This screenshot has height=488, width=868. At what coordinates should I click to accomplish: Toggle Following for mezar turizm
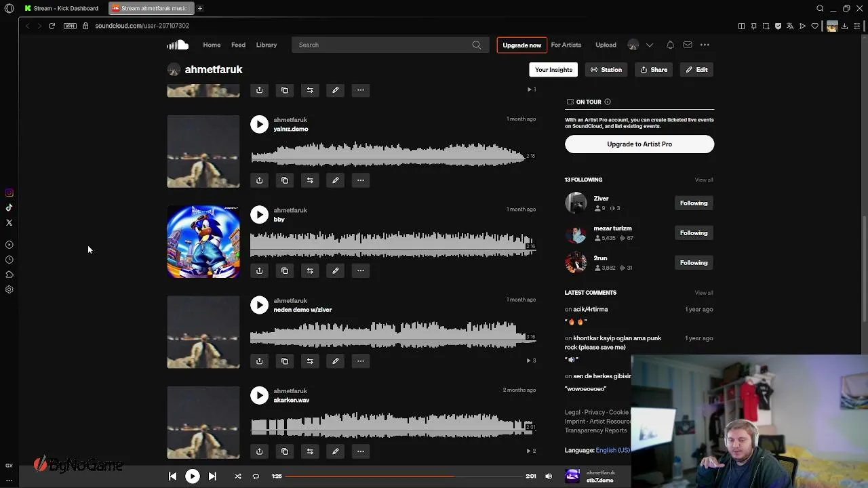click(x=694, y=232)
